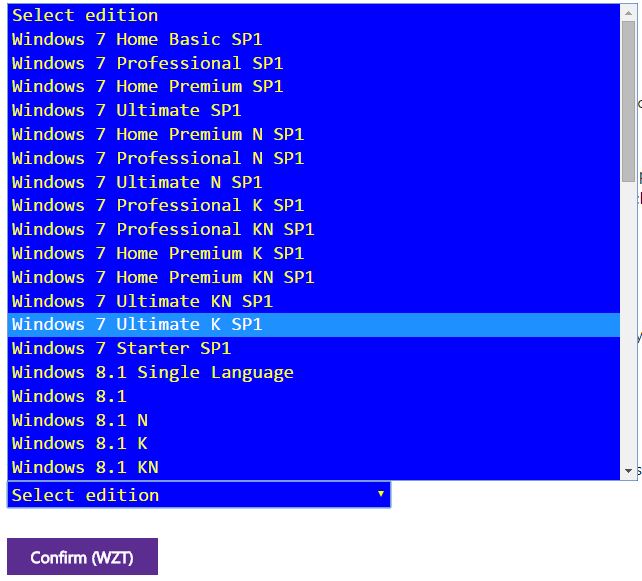This screenshot has height=581, width=642.
Task: Choose Windows 7 Starter SP1
Action: 314,348
